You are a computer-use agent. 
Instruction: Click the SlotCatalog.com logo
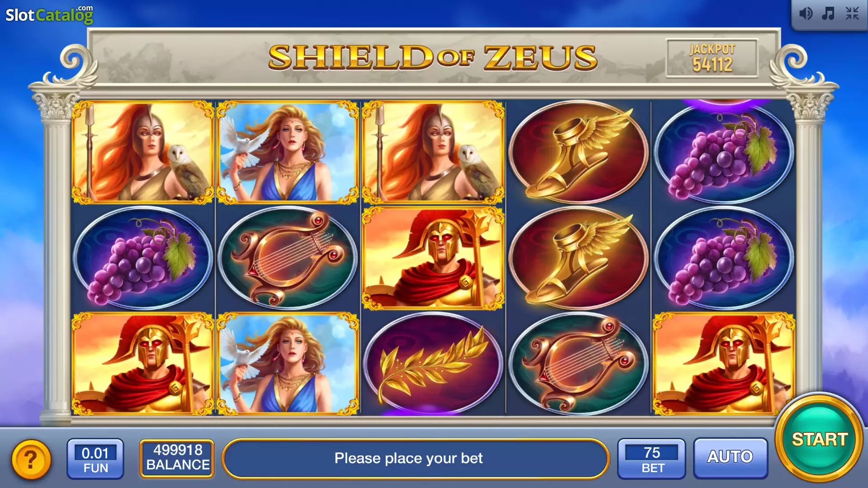(49, 15)
